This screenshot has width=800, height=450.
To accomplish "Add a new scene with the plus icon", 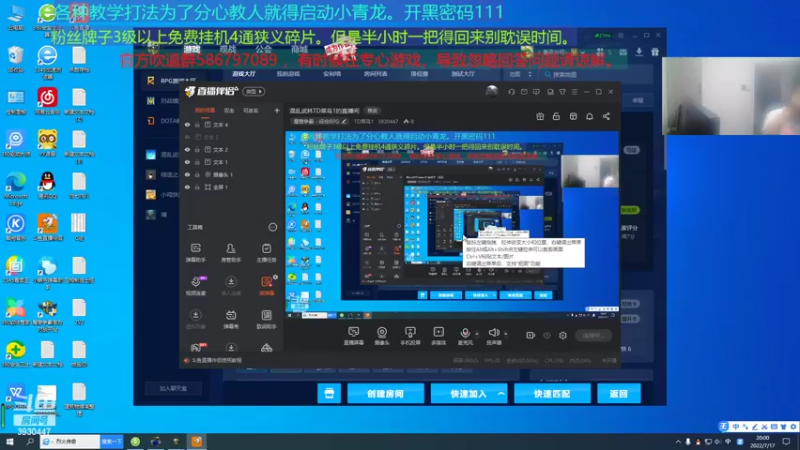I will pyautogui.click(x=277, y=110).
